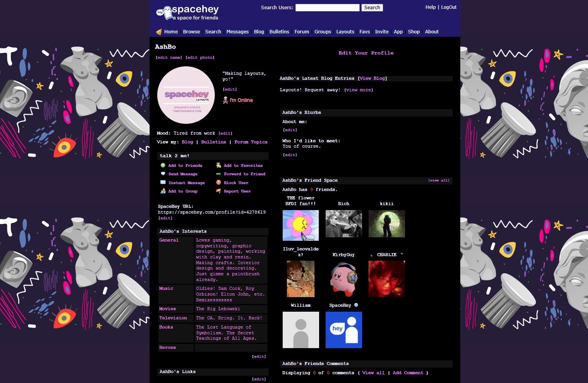Click the Add Comment link
Screen dimensions: 588x383
click(408, 373)
